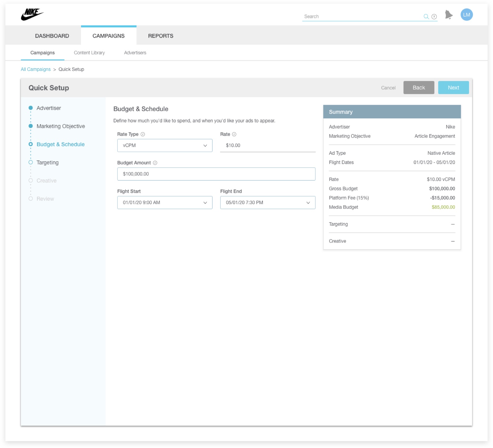Click the Creative row in Summary
The height and width of the screenshot is (448, 493).
(x=392, y=241)
